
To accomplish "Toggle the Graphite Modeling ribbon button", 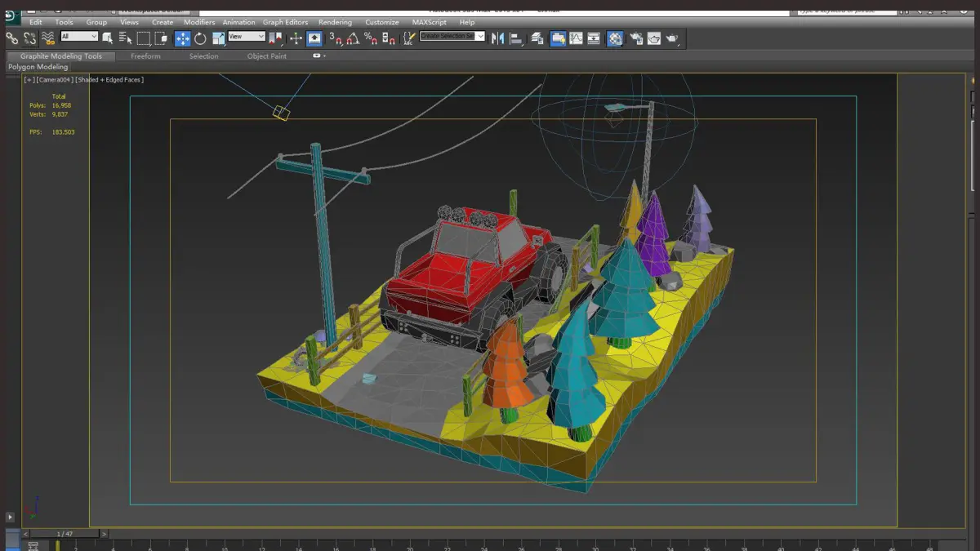I will (558, 38).
